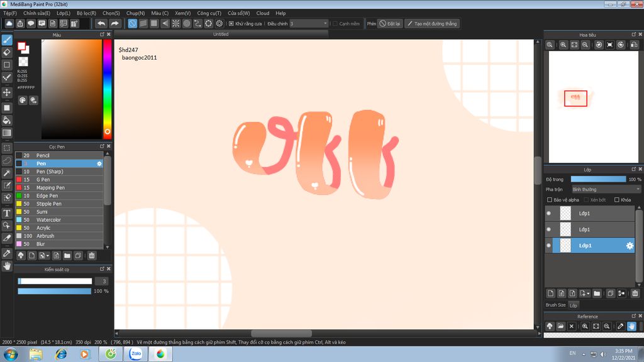The image size is (644, 362).
Task: Undo the last action
Action: click(101, 23)
